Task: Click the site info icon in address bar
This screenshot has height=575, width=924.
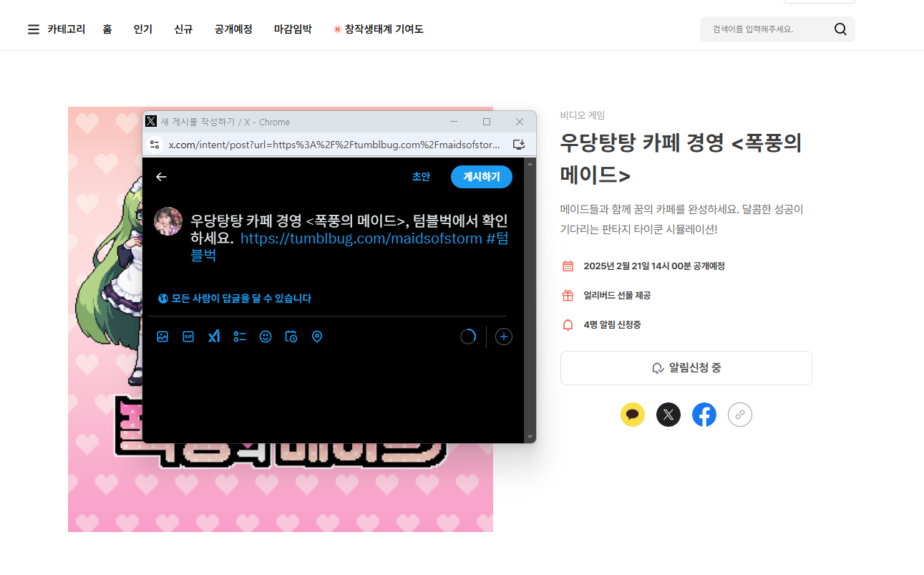Action: click(155, 145)
